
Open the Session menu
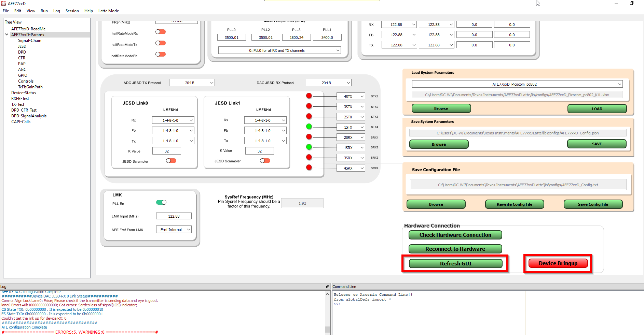tap(72, 11)
